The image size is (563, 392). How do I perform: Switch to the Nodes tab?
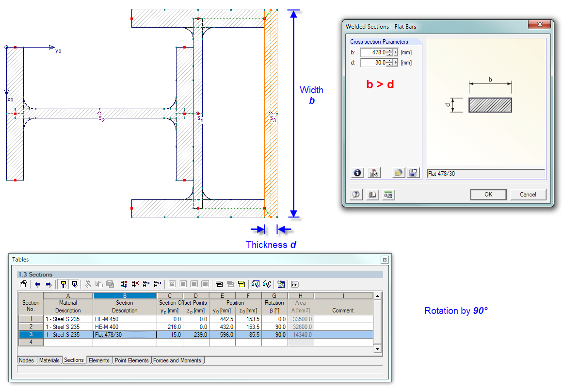pyautogui.click(x=27, y=360)
